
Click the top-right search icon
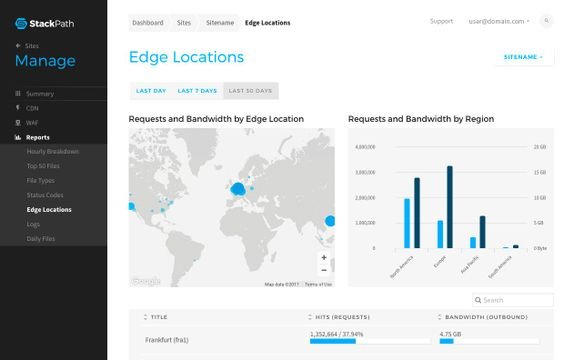[546, 21]
